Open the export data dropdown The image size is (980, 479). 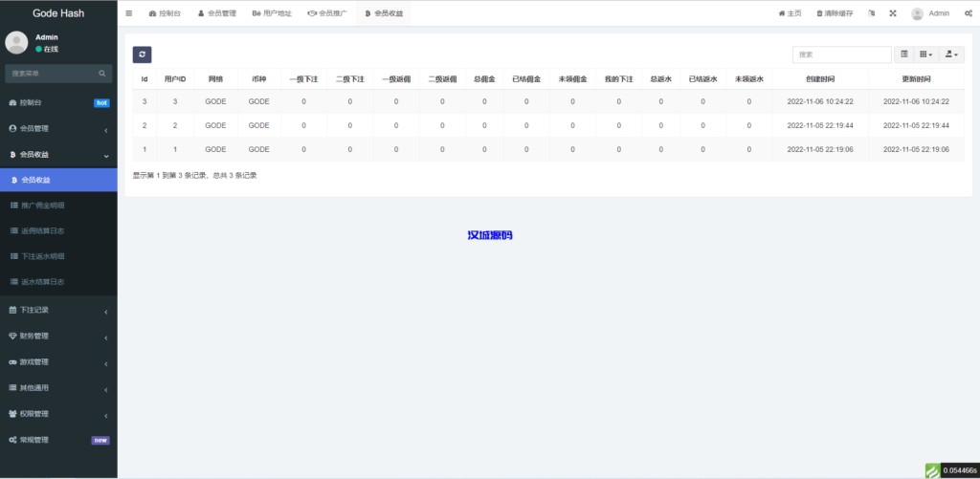[x=951, y=54]
